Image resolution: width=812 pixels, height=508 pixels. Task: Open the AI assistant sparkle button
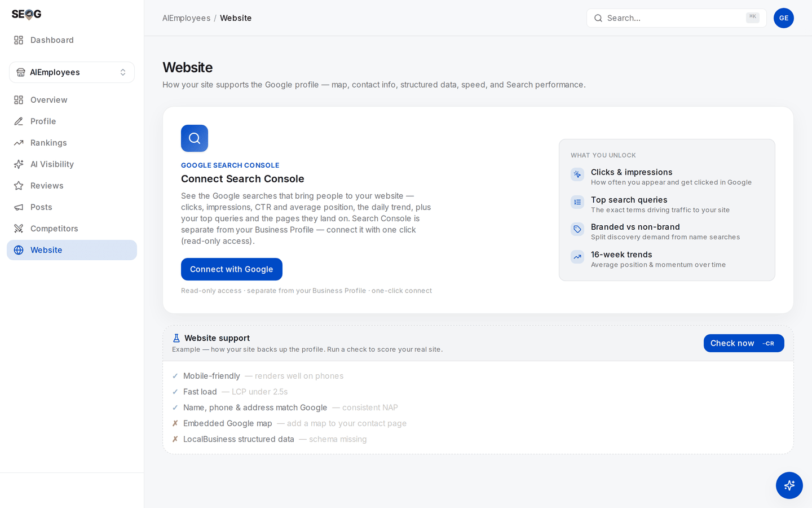coord(789,485)
